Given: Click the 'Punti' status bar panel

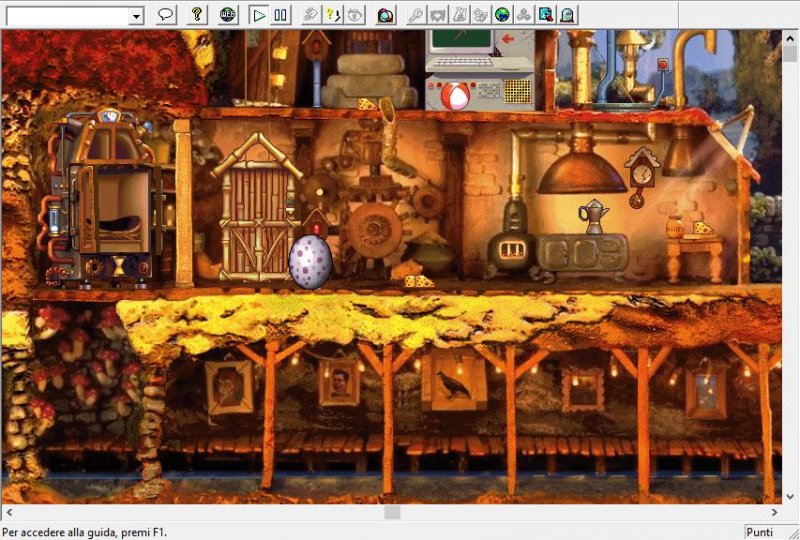Looking at the screenshot, I should (769, 532).
